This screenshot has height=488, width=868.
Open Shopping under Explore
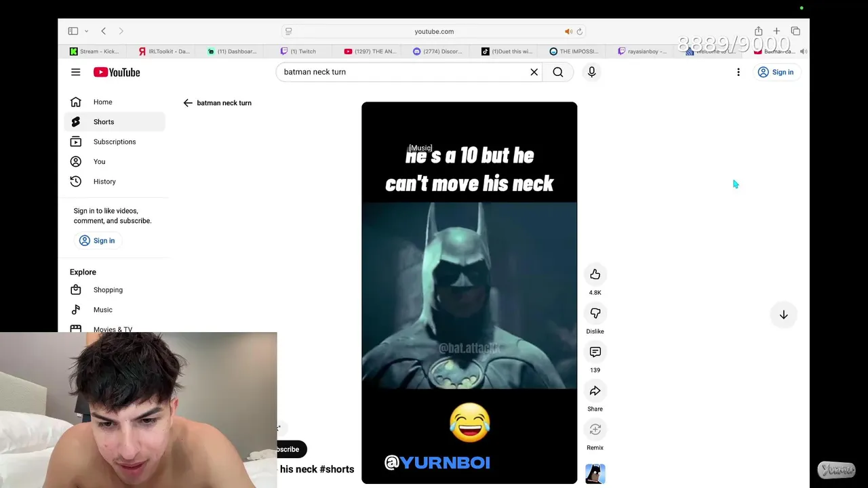(x=115, y=290)
